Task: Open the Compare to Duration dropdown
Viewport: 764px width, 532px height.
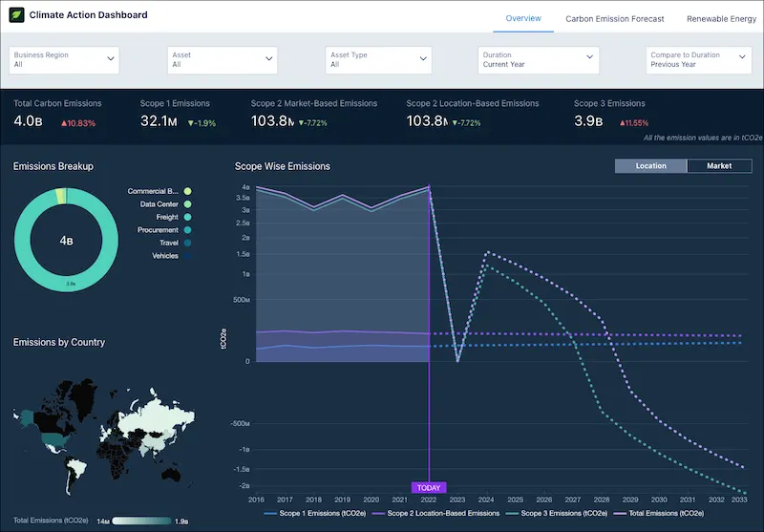Action: [x=699, y=60]
